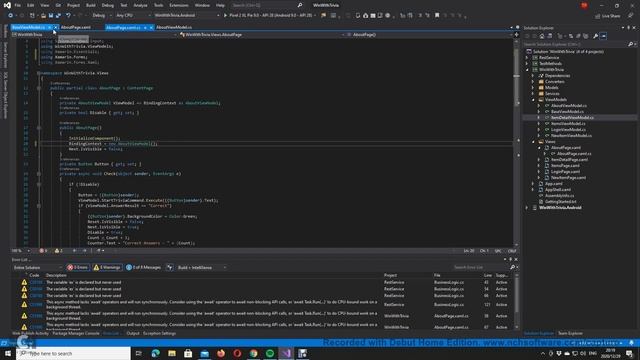Collapse the ViewModels folder in Solution Explorer
The image size is (640, 360).
pyautogui.click(x=533, y=100)
